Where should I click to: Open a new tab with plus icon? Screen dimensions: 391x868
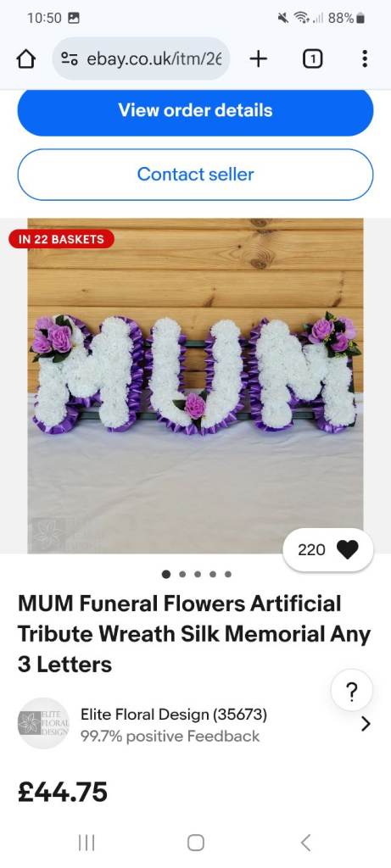259,58
